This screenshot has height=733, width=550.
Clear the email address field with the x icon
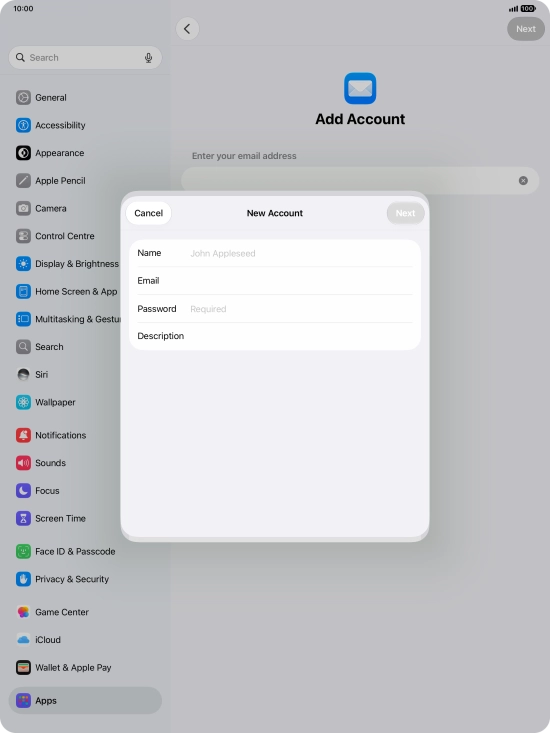point(523,180)
